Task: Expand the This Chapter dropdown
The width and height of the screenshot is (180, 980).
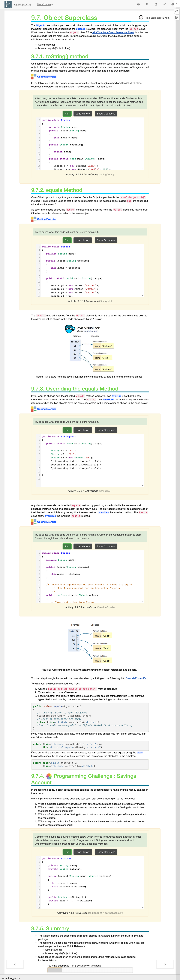Action: point(45,5)
